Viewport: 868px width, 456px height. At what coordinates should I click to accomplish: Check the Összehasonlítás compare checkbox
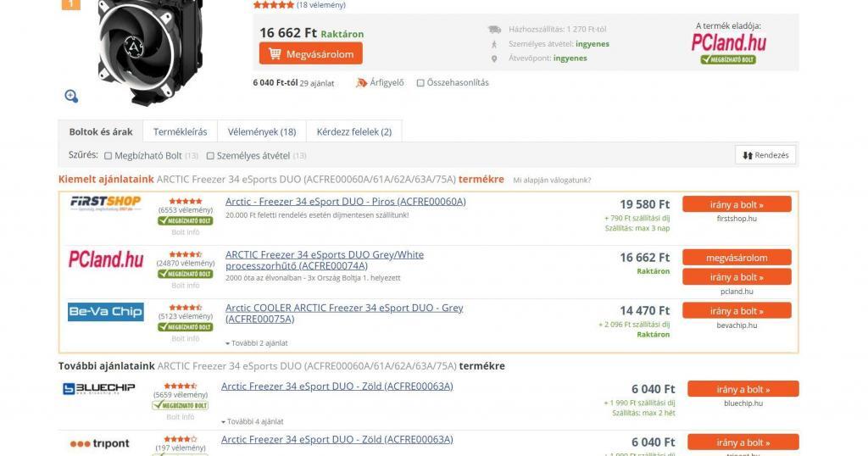[420, 83]
